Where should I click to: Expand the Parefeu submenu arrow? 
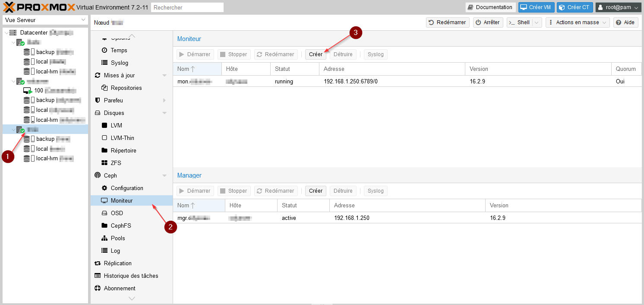[164, 101]
